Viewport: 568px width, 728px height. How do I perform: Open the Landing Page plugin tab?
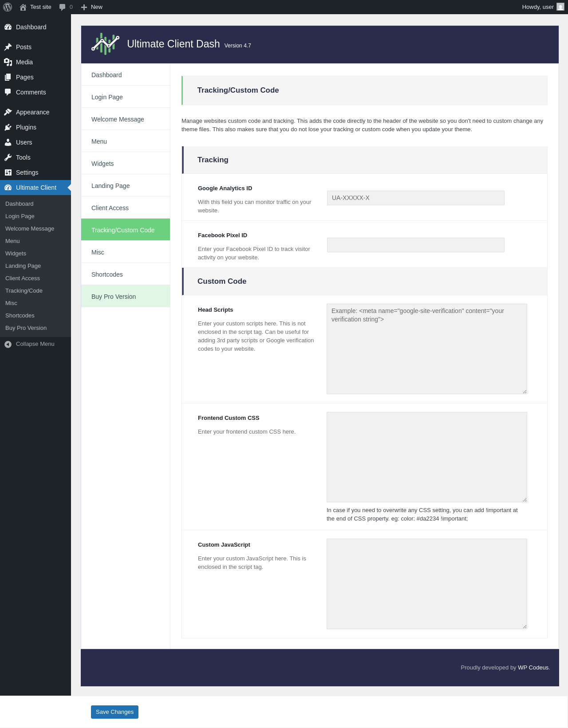(126, 185)
